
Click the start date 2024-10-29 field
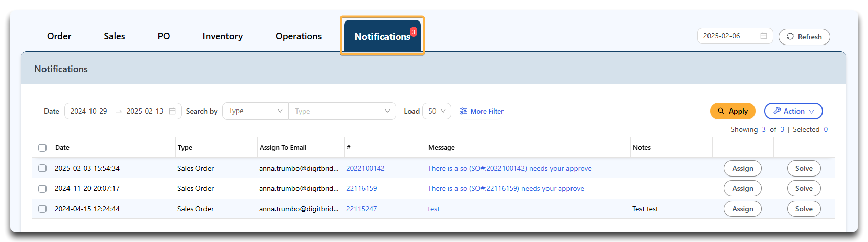pyautogui.click(x=89, y=111)
